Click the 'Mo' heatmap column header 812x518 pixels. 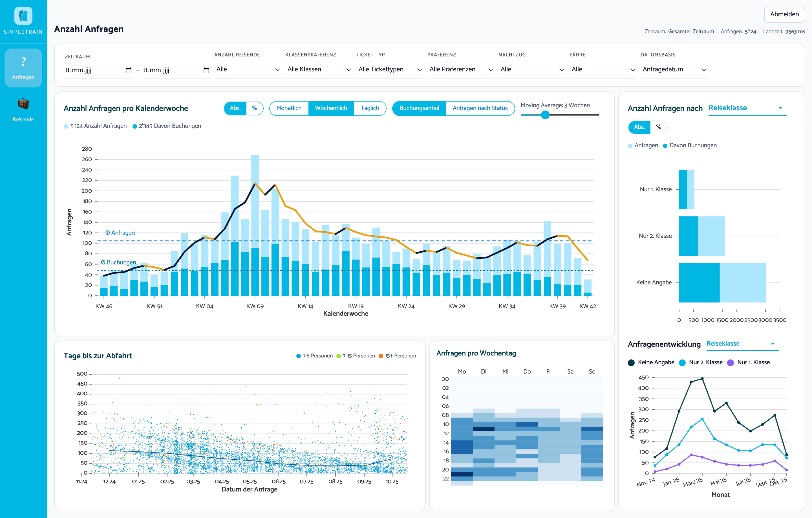pyautogui.click(x=462, y=372)
